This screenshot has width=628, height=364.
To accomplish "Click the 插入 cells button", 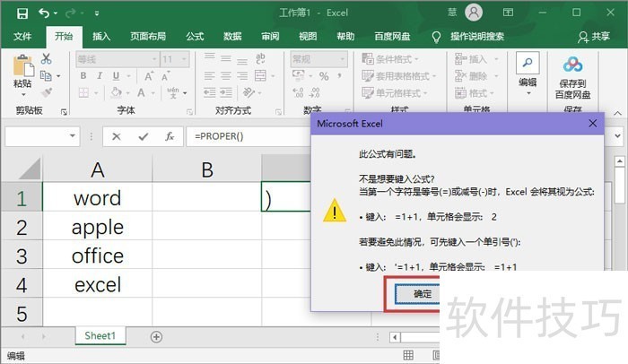I will 471,59.
